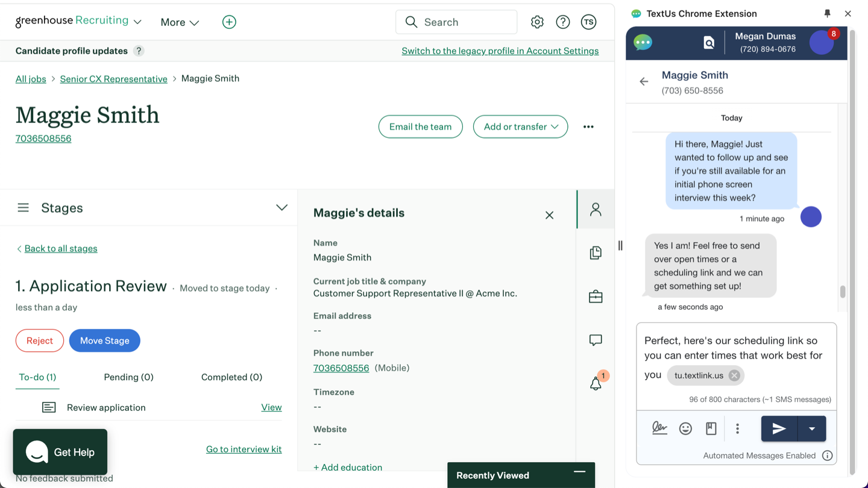Screen dimensions: 868x488
Task: Open the Greenhouse settings gear
Action: point(537,22)
